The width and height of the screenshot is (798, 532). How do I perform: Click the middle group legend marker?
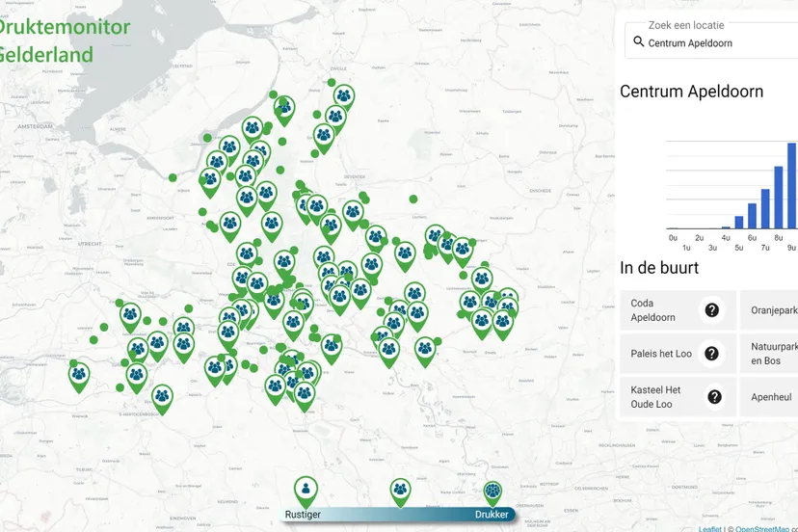point(401,492)
